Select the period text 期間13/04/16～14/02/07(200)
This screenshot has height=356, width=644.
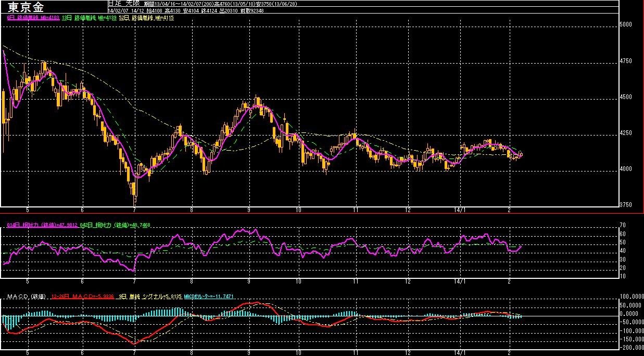pyautogui.click(x=179, y=4)
